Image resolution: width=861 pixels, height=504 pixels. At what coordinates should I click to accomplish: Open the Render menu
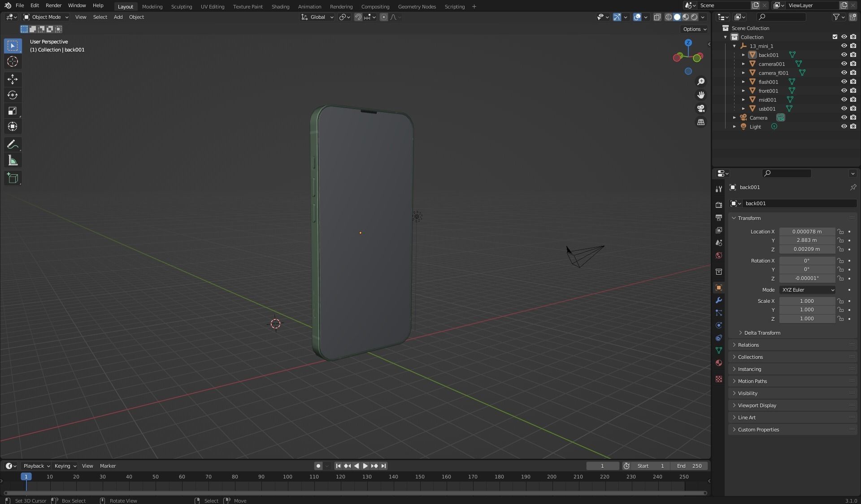coord(53,6)
